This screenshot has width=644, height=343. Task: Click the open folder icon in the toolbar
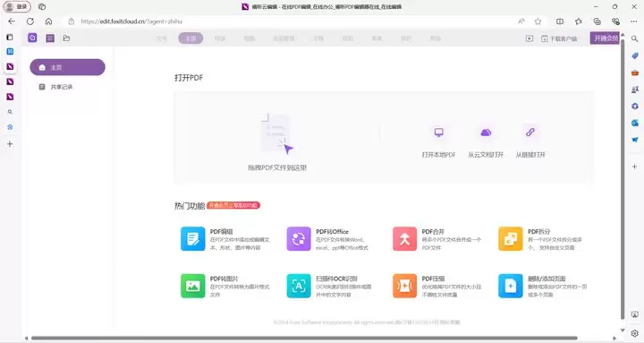(66, 39)
